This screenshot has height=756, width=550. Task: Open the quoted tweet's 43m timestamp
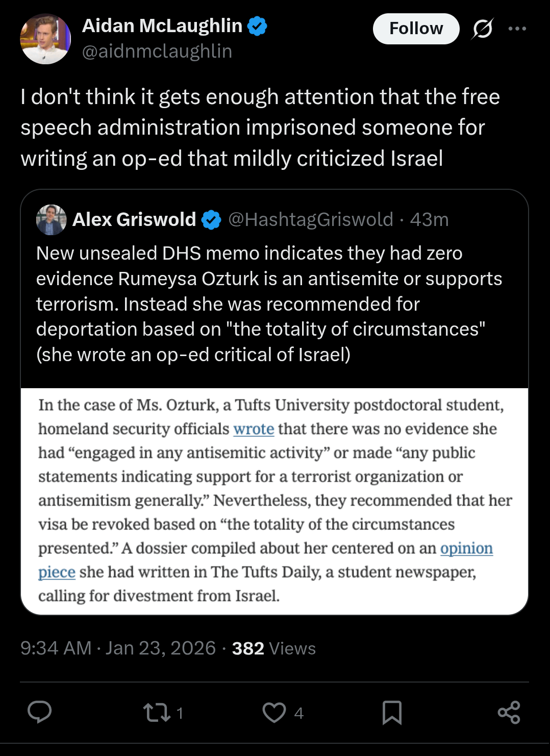click(x=429, y=220)
